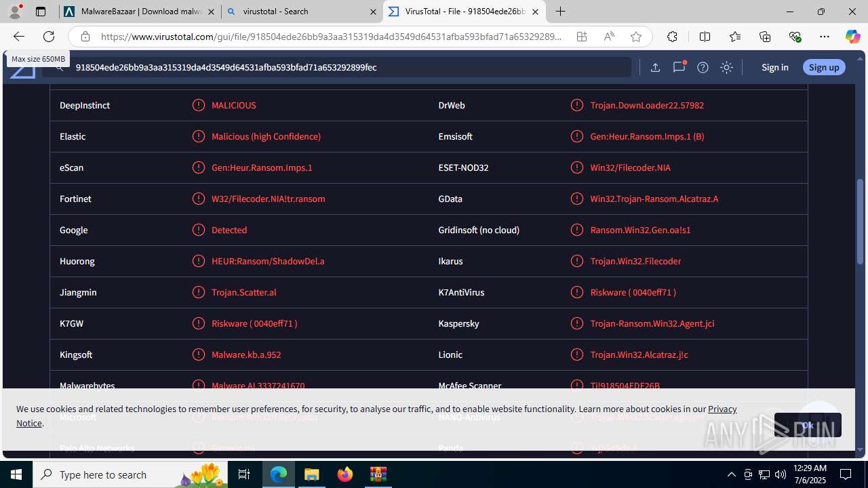Open the browser profile avatar
868x488 pixels.
(x=15, y=12)
